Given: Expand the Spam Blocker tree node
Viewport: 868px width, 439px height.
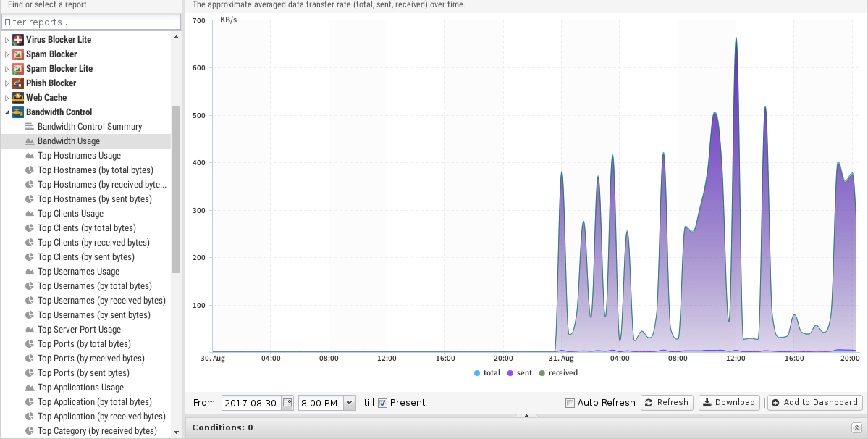Looking at the screenshot, I should pos(7,54).
